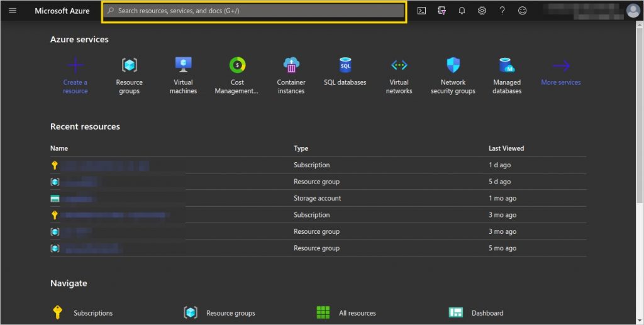
Task: Open the Help question mark icon
Action: 502,11
